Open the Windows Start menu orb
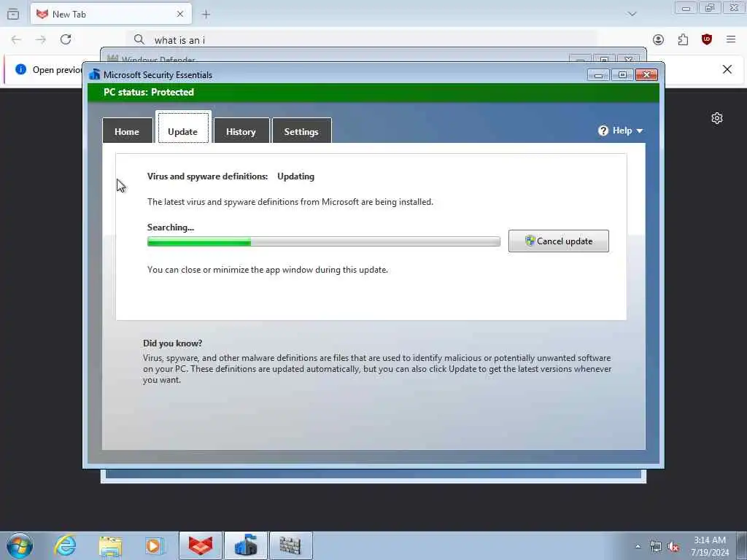The image size is (747, 560). click(20, 545)
